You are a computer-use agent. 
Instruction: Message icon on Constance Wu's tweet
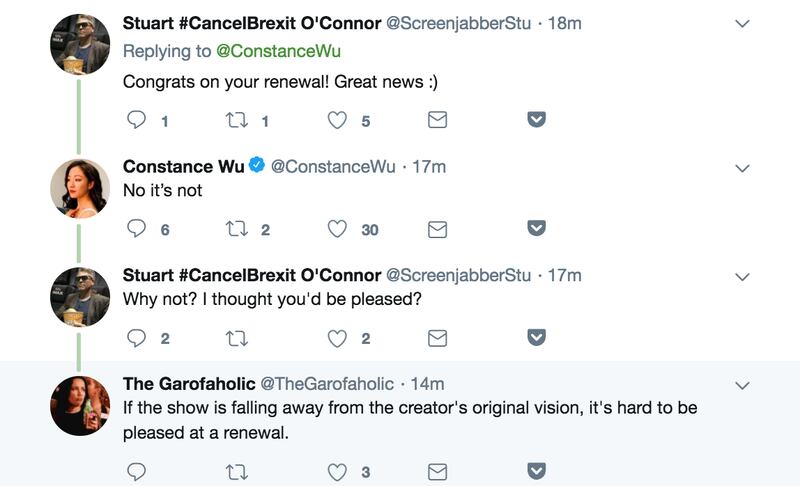pyautogui.click(x=437, y=229)
